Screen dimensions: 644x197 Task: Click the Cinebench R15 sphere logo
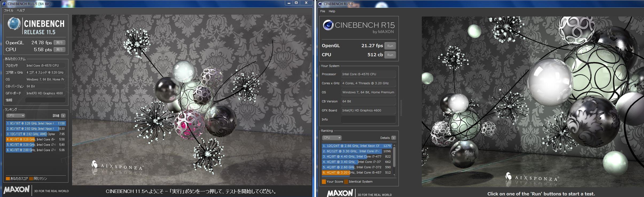click(328, 25)
